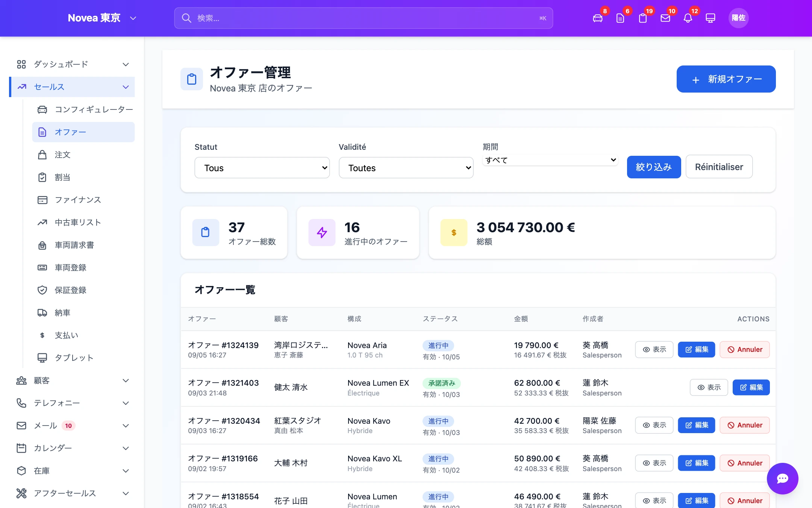Click the 在庫 box icon
The height and width of the screenshot is (508, 812).
pos(21,471)
